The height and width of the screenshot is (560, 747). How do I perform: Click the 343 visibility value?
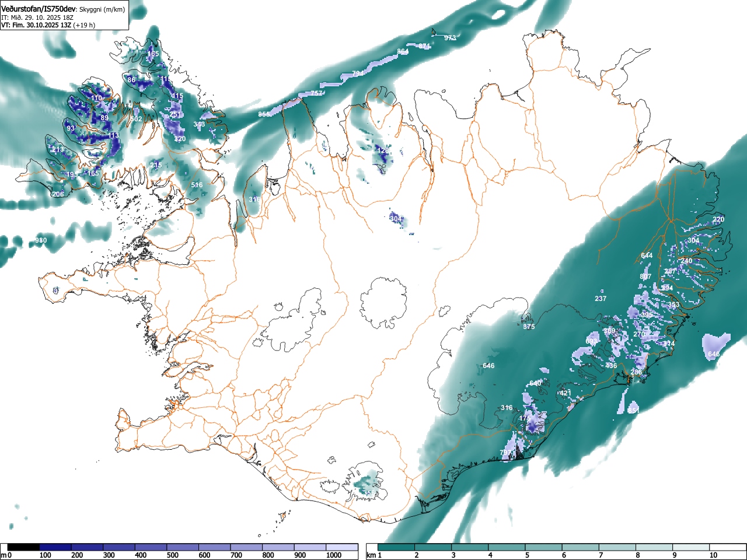[199, 124]
